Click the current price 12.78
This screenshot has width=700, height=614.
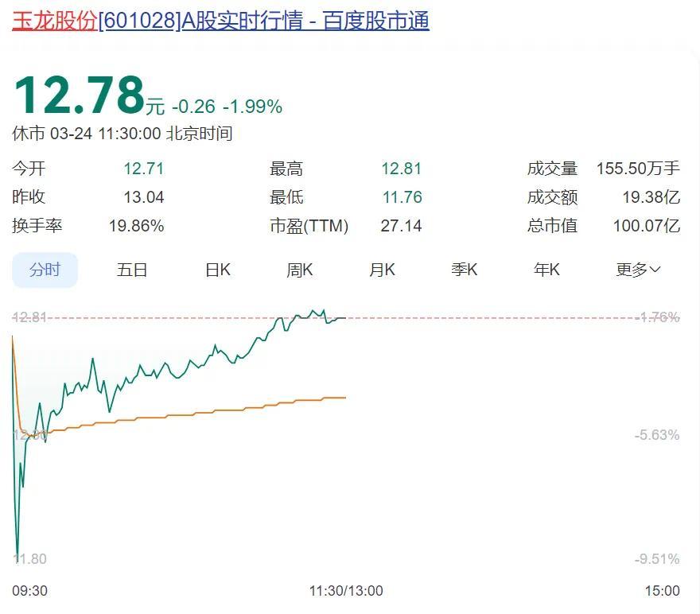(80, 95)
